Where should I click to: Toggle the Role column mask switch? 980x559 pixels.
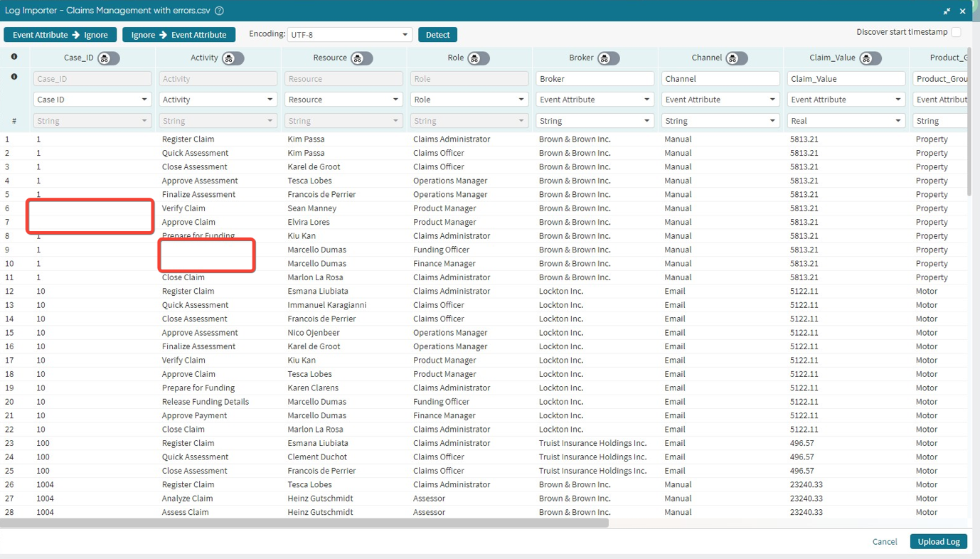[x=478, y=58]
